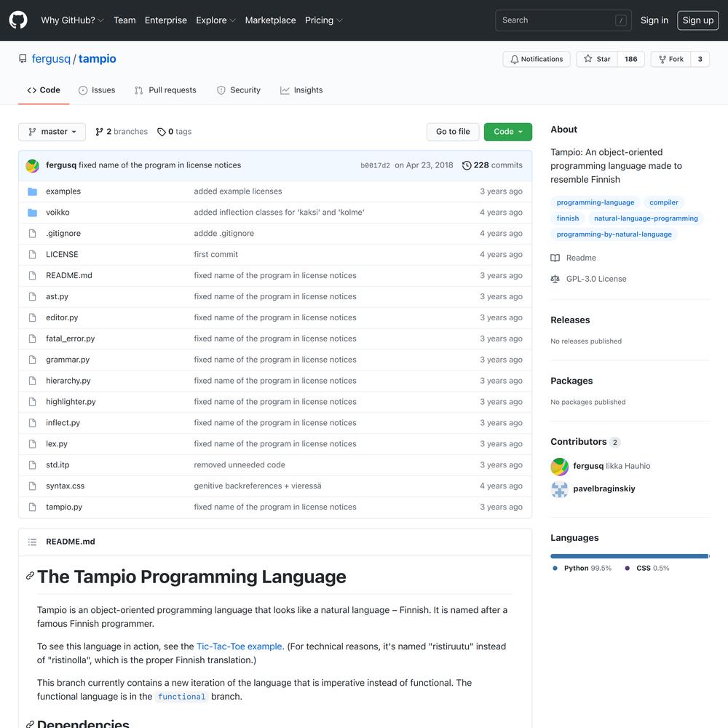
Task: Click the file icon next to ast.py
Action: pos(32,297)
